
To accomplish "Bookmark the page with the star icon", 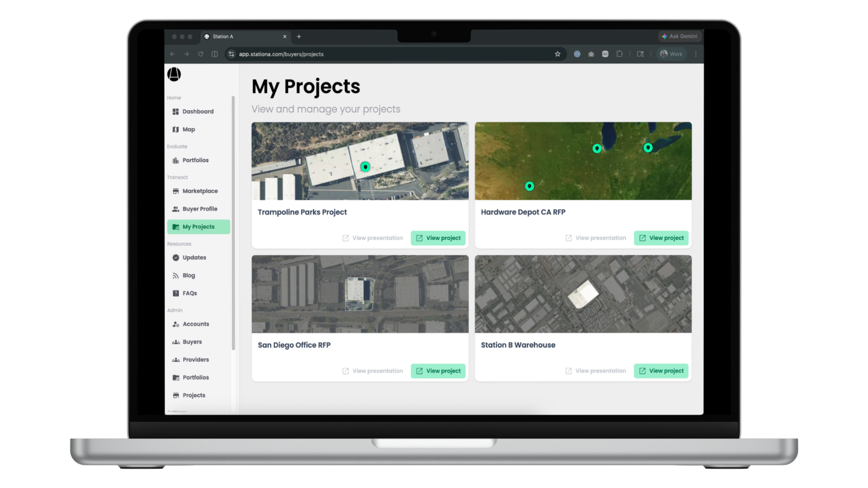I will click(x=557, y=54).
